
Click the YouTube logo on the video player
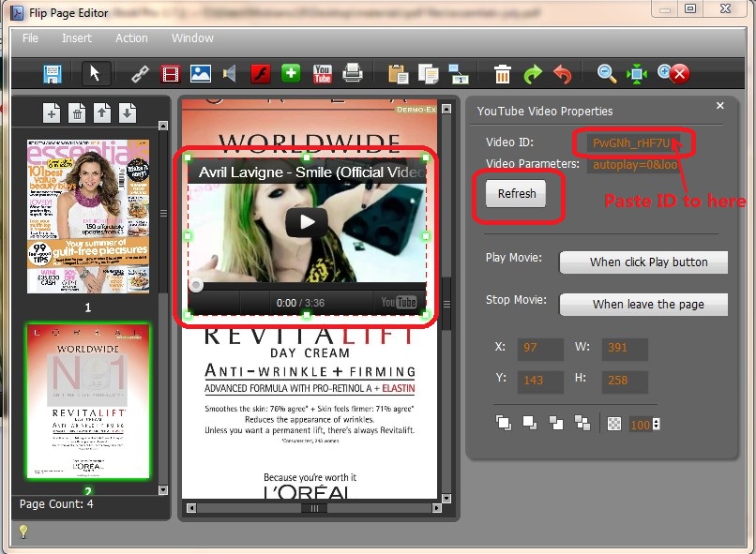tap(399, 303)
